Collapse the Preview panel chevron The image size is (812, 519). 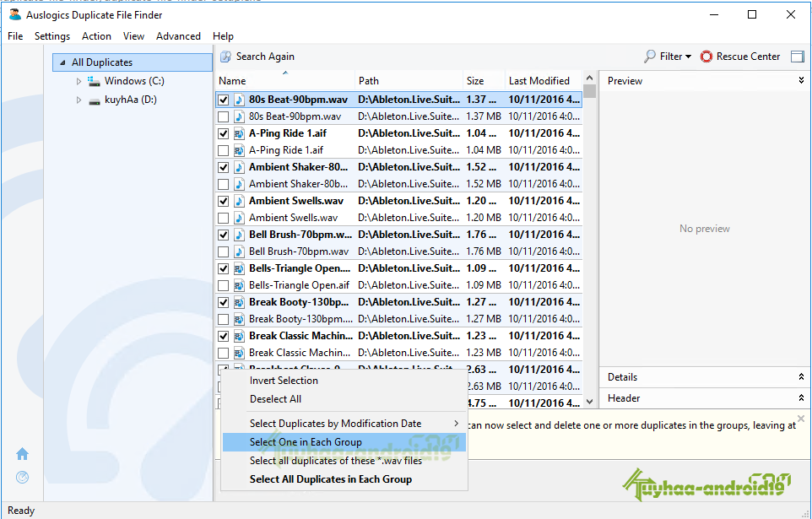click(801, 80)
